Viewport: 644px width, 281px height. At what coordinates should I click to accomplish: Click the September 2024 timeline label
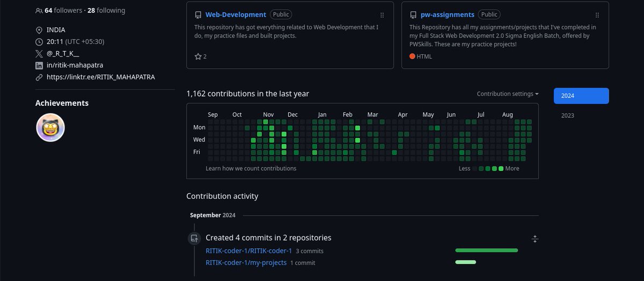tap(213, 215)
